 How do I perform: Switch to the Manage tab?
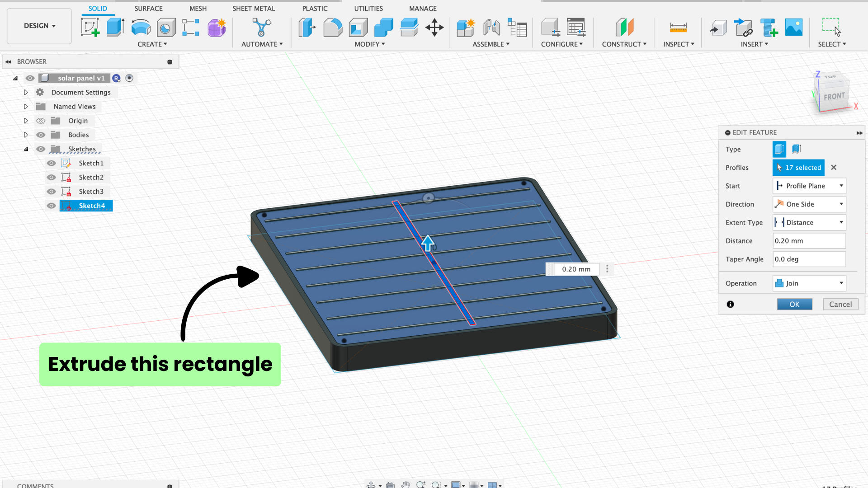[423, 9]
